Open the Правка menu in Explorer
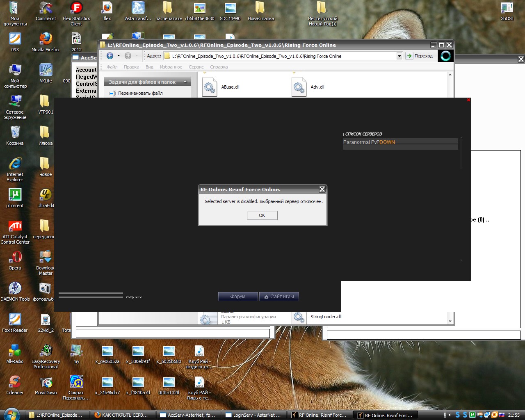 click(x=131, y=67)
